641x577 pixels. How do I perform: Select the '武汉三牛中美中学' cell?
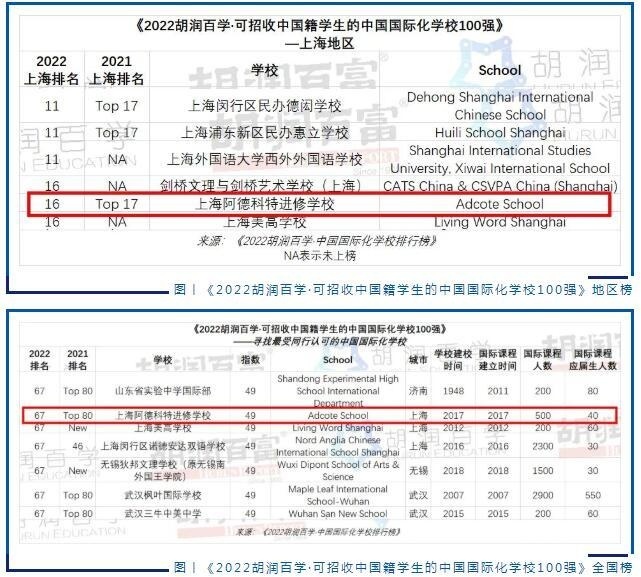(163, 514)
